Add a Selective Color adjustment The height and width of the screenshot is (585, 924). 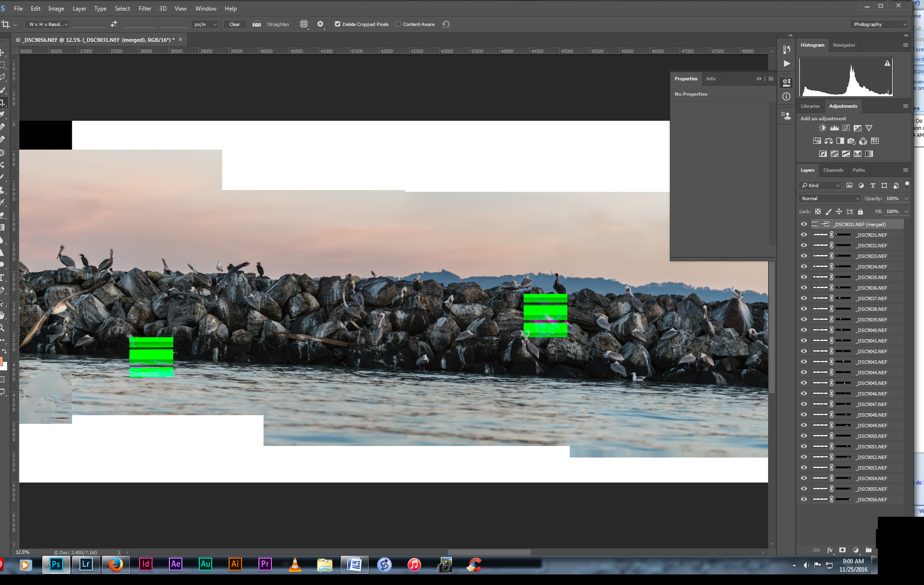858,154
